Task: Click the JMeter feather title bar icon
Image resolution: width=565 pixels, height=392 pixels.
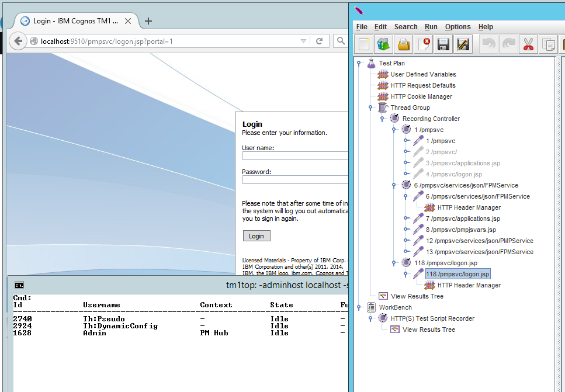Action: tap(359, 11)
